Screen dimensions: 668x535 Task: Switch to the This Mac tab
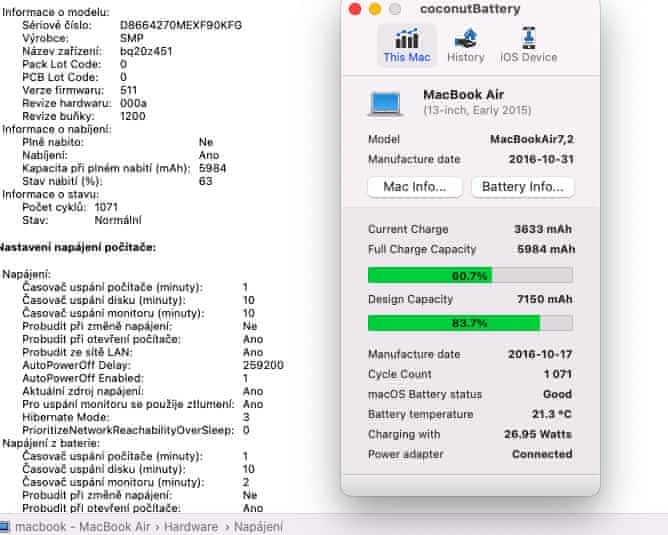(407, 45)
